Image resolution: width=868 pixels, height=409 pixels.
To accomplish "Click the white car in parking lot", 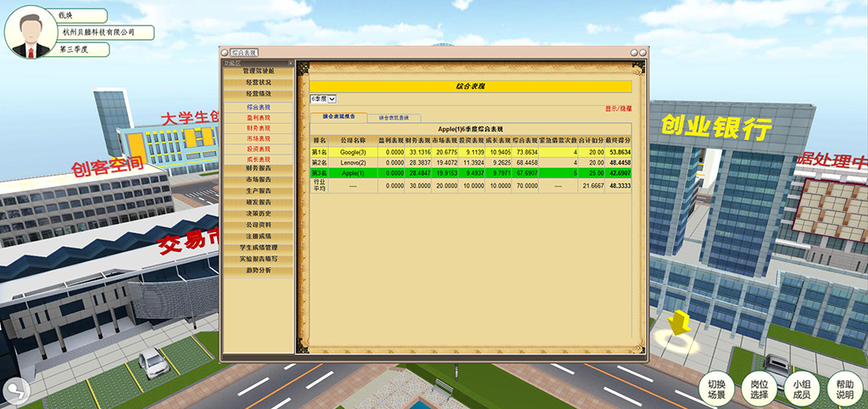I will point(153,361).
